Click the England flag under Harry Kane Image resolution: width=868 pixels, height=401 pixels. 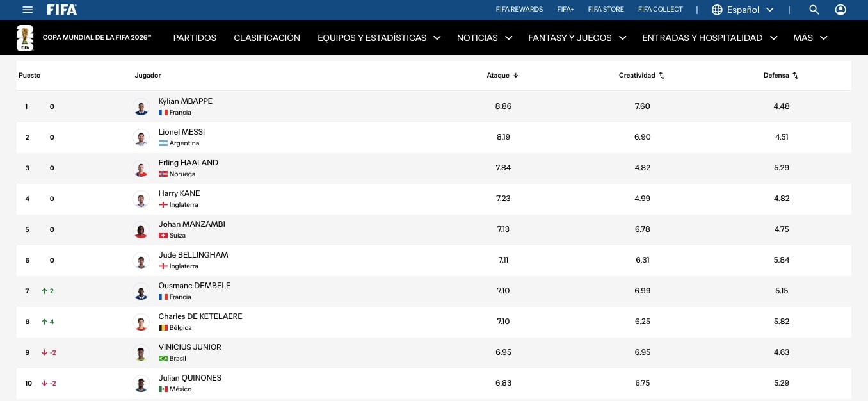(x=163, y=205)
